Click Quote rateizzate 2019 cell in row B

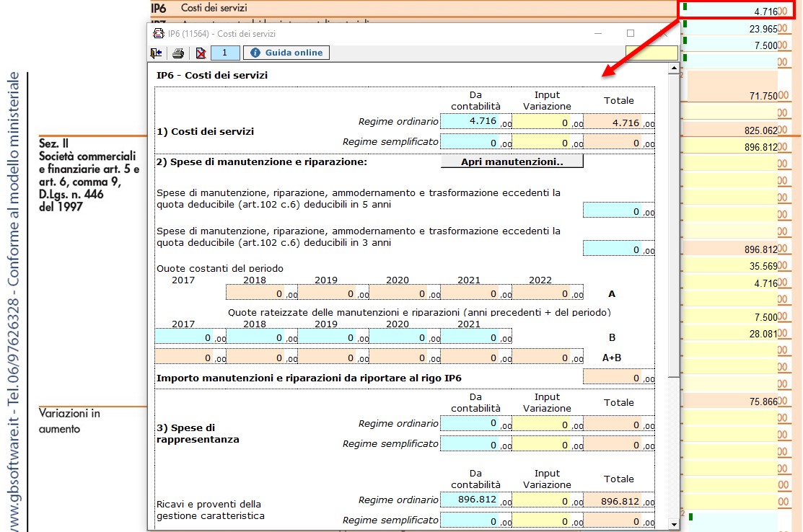pyautogui.click(x=333, y=337)
